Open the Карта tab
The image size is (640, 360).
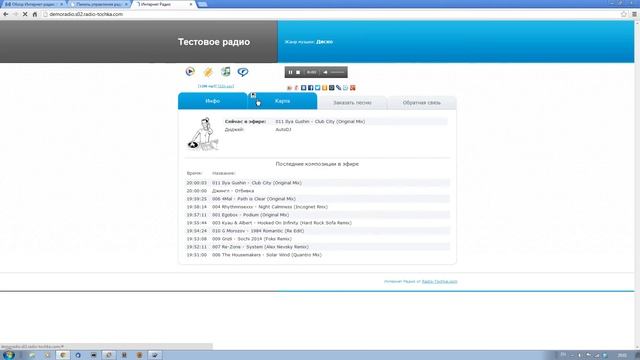(x=282, y=101)
